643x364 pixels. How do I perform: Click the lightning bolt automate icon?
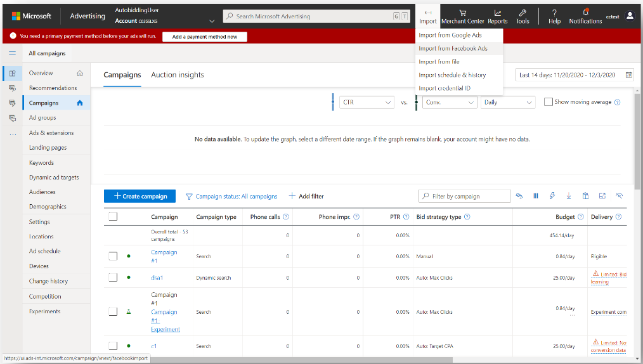552,196
